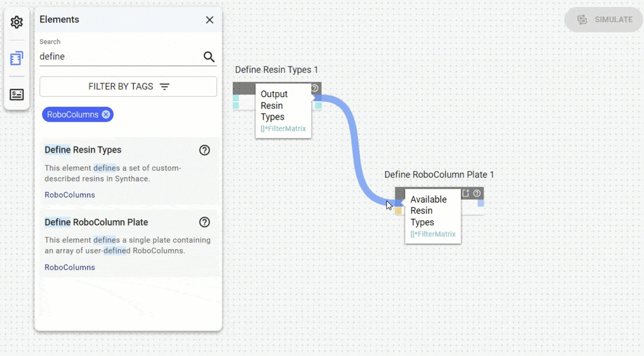This screenshot has width=644, height=356.
Task: Select the Define RoboColumn Plate 1 node label
Action: pyautogui.click(x=439, y=174)
